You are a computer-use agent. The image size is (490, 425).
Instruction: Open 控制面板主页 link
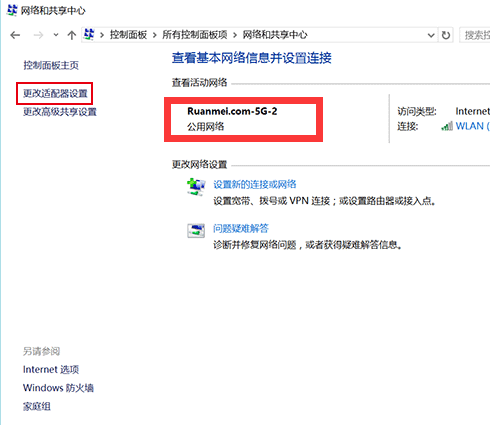51,65
